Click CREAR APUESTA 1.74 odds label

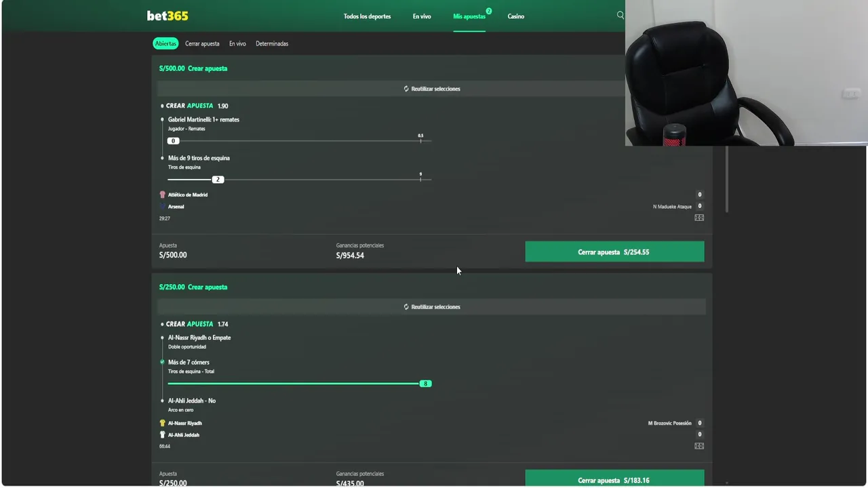coord(197,324)
